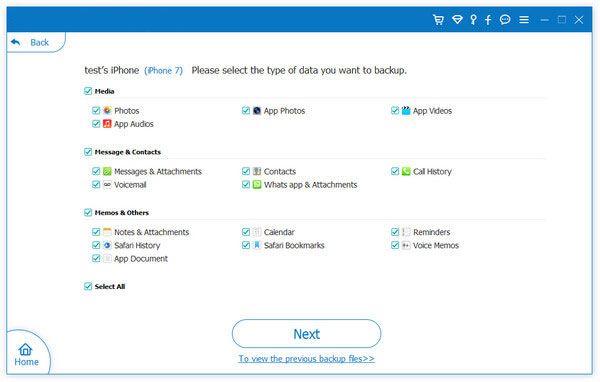This screenshot has width=600, height=382.
Task: Click the "Whats app & Attachments" label text
Action: click(x=310, y=185)
